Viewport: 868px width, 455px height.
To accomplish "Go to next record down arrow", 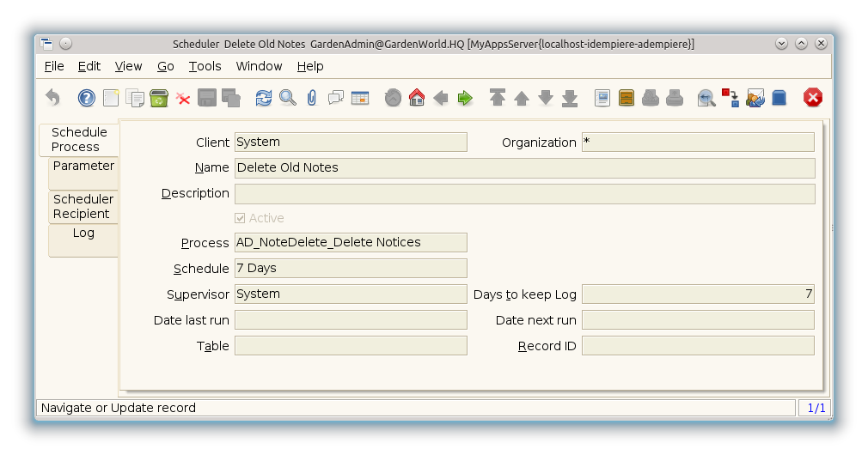I will click(546, 98).
